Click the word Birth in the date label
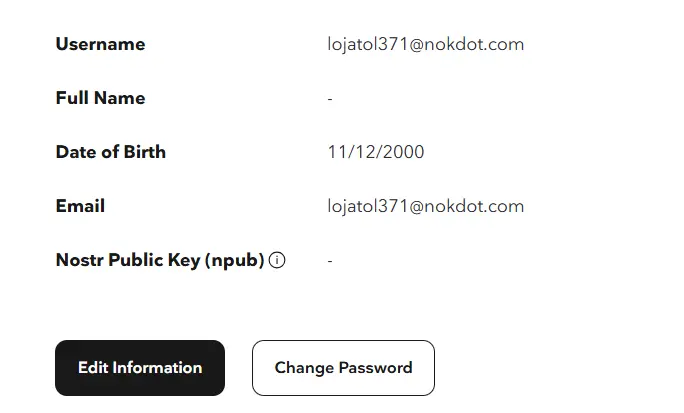The width and height of the screenshot is (684, 413). pyautogui.click(x=145, y=152)
